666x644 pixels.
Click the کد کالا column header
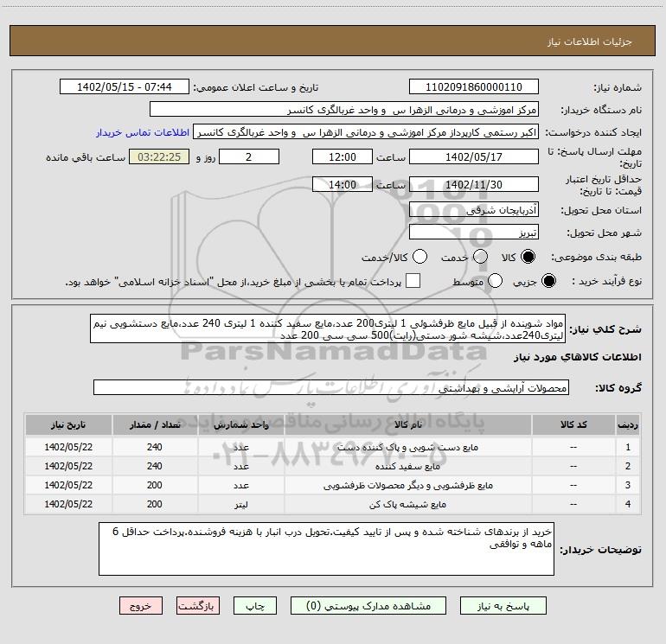tap(573, 425)
